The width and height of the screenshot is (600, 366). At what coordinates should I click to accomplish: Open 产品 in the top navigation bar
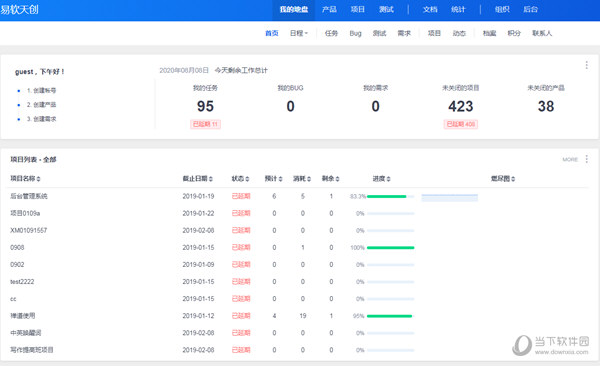(329, 10)
